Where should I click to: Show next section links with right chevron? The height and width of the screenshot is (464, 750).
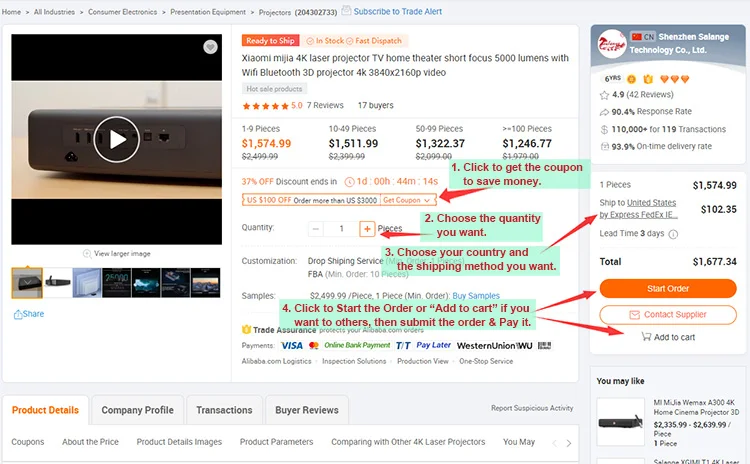[569, 443]
